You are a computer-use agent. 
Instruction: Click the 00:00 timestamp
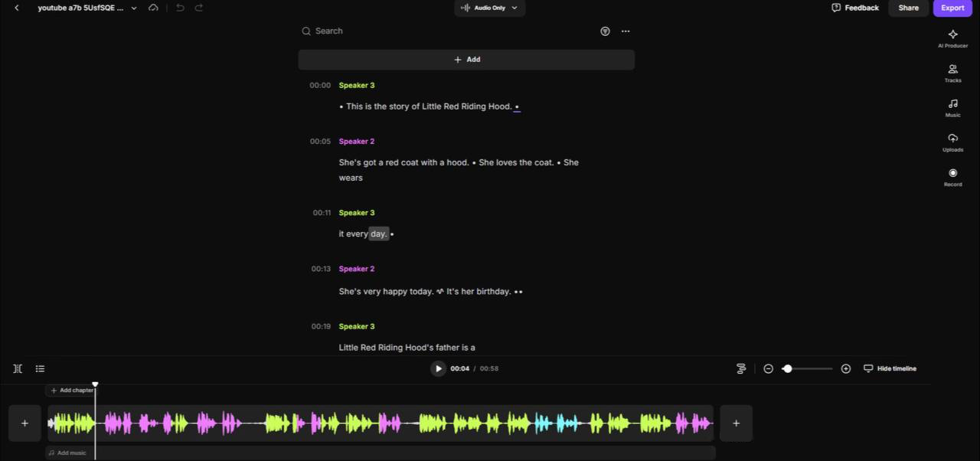(320, 86)
